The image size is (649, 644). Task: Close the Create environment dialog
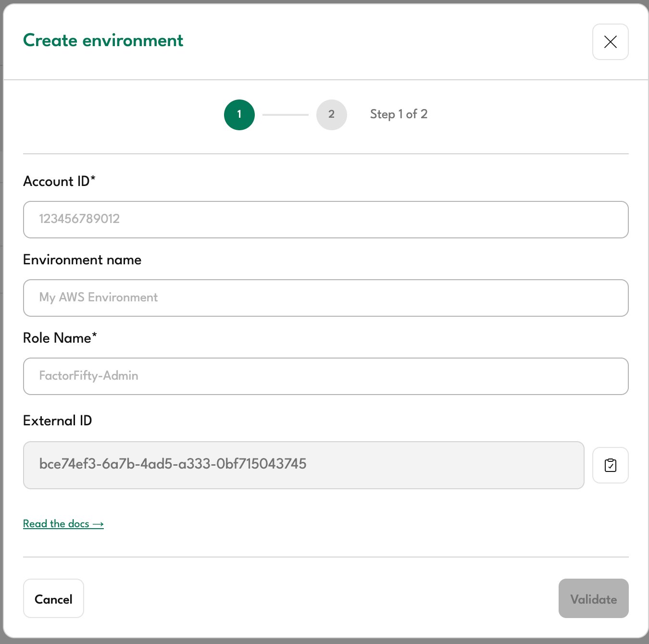(610, 42)
